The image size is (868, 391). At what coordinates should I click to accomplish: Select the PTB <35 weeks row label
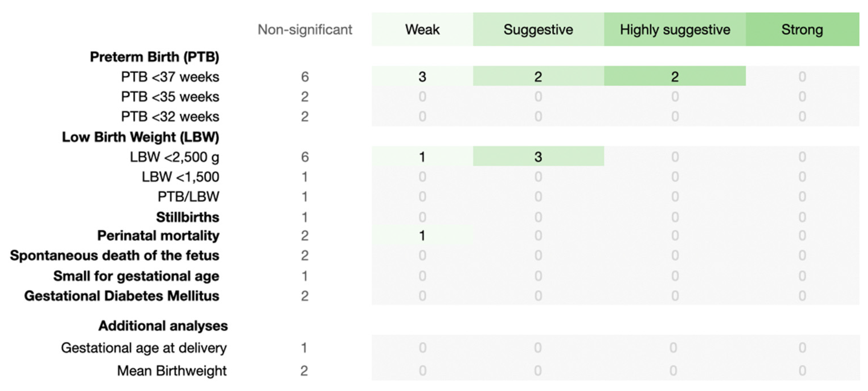coord(170,97)
